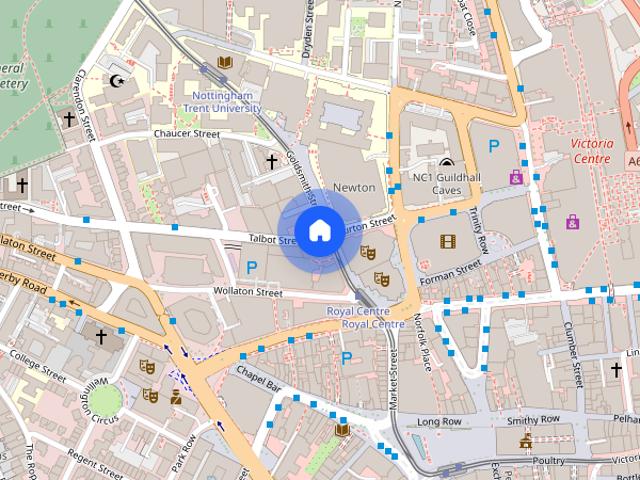Screen dimensions: 640x480
Task: Click the police officer icon near Park Row
Action: tap(176, 397)
